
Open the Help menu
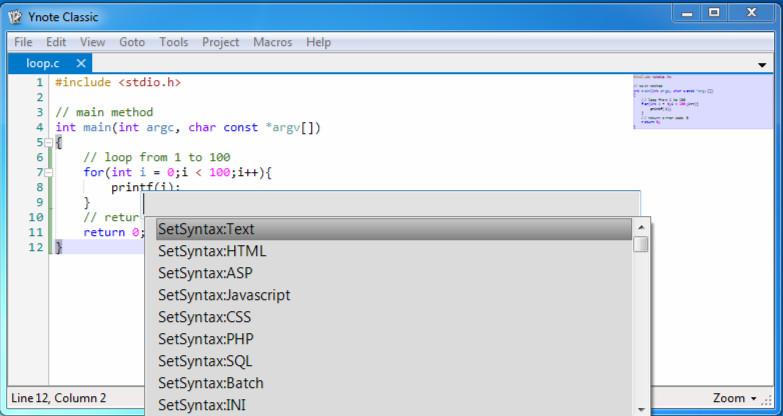coord(319,42)
